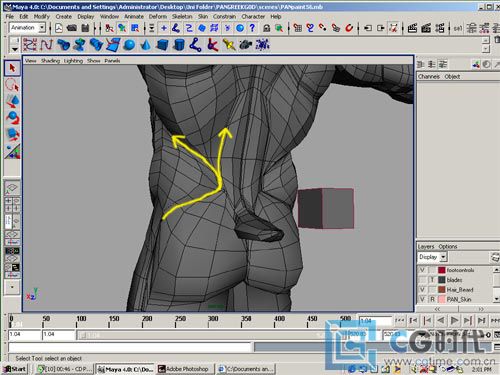Activate the Scale tool
Viewport: 500px width, 375px height.
pyautogui.click(x=12, y=134)
